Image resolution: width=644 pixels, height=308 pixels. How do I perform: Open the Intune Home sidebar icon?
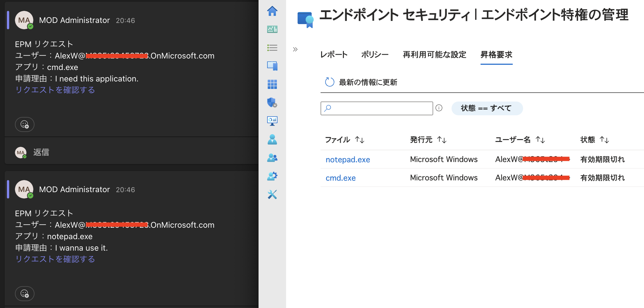click(272, 11)
